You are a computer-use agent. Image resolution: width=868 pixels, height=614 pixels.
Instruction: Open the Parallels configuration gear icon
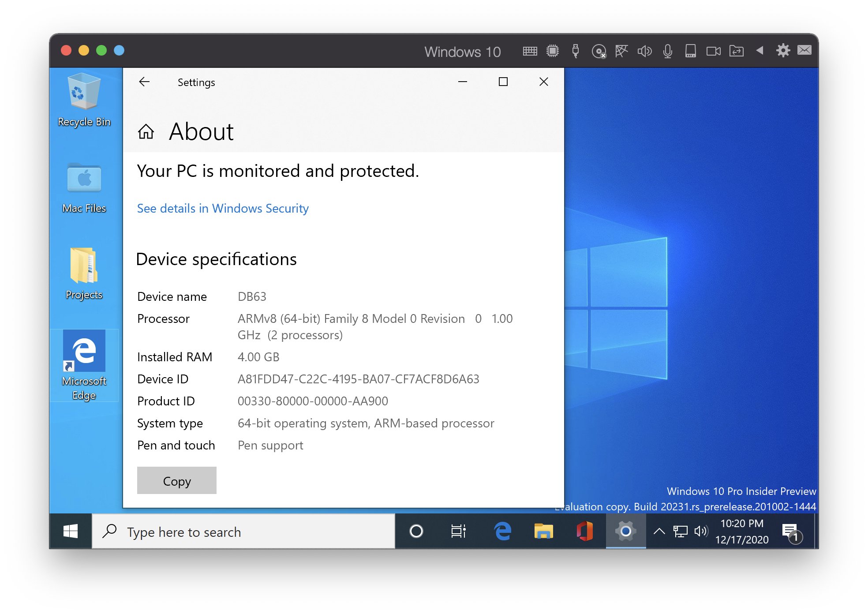coord(783,50)
